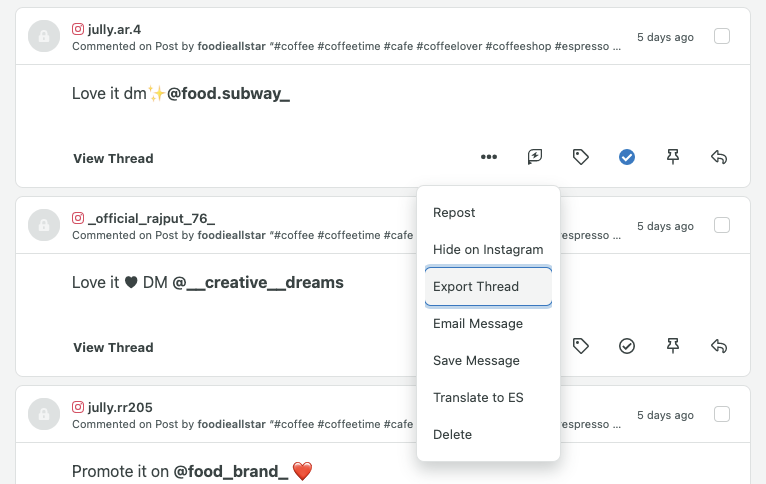Open View Thread under _official_rajput_76_'s comment
766x484 pixels.
click(x=113, y=347)
